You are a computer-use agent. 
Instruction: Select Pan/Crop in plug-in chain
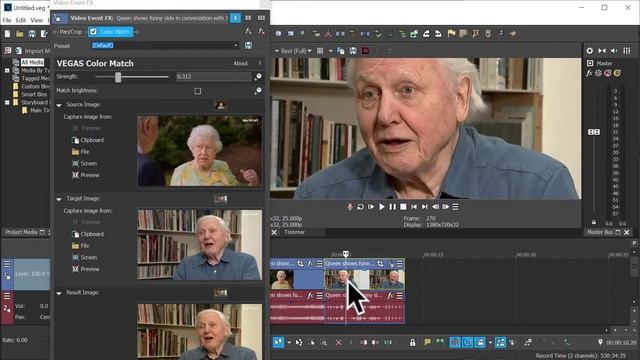click(71, 31)
